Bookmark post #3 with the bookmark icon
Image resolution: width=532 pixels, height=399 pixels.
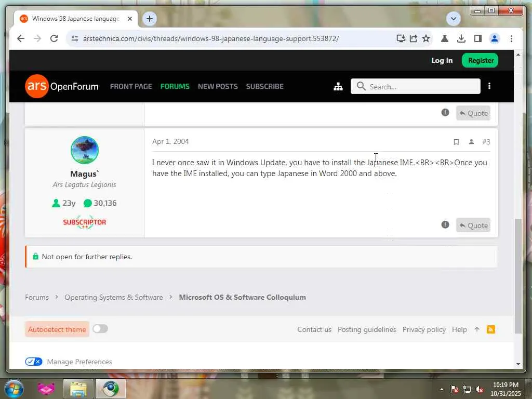[x=456, y=142]
